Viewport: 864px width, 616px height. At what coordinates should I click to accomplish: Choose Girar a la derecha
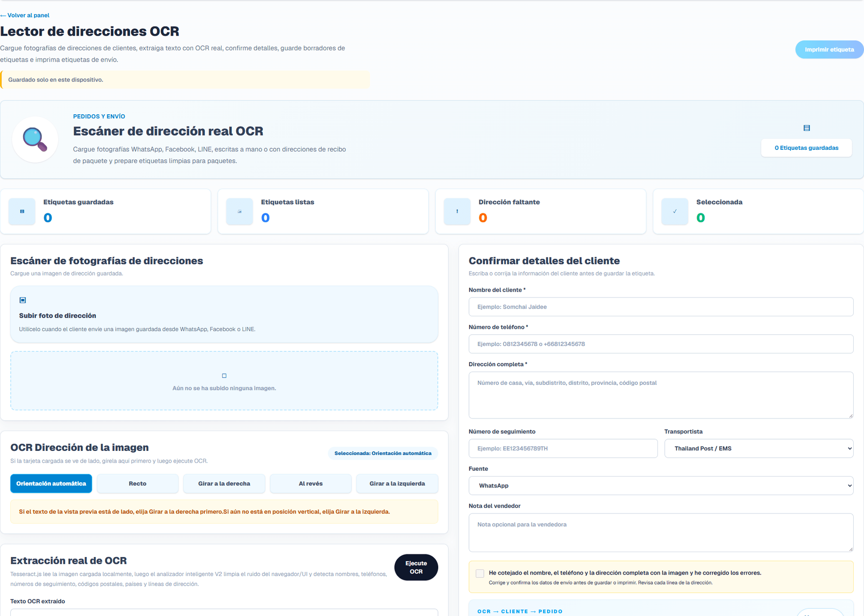[224, 484]
